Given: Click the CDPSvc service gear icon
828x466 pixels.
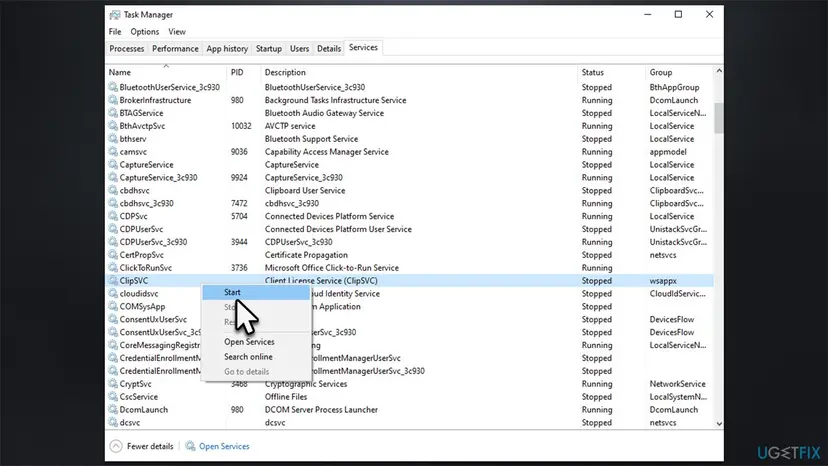Looking at the screenshot, I should (x=113, y=216).
